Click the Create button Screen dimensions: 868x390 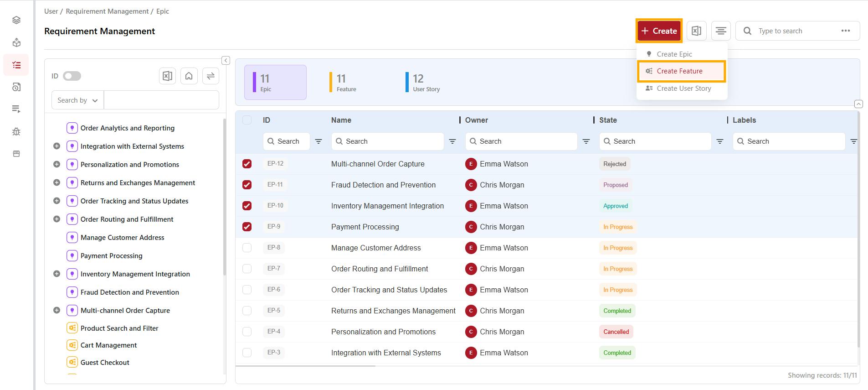[659, 31]
